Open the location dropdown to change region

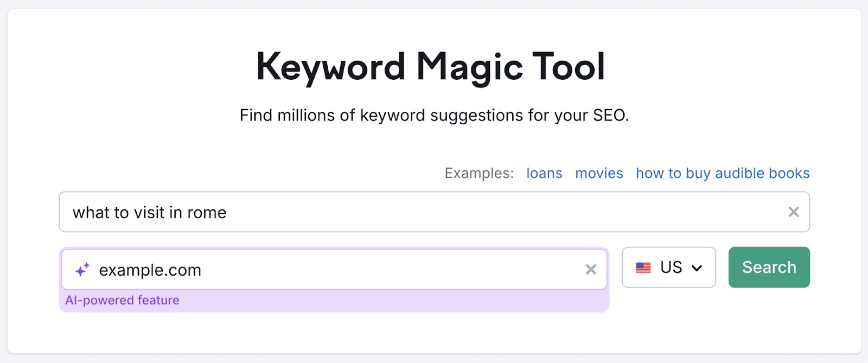(x=668, y=267)
